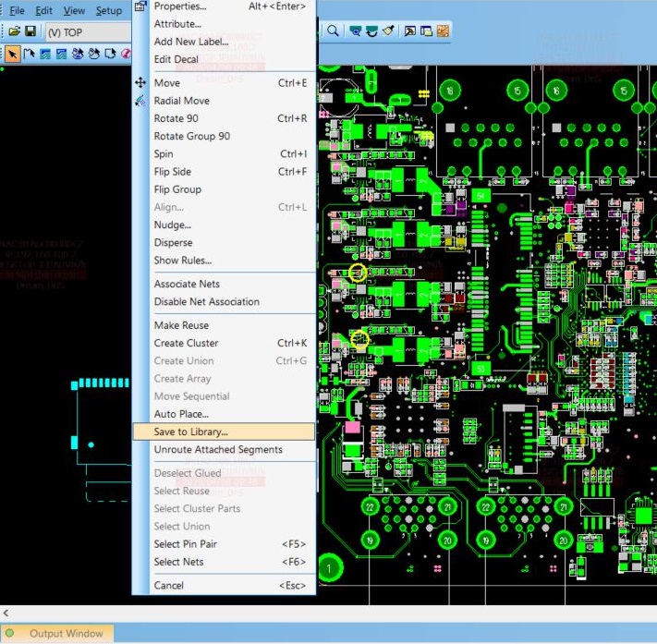Image resolution: width=657 pixels, height=644 pixels.
Task: Choose Properties... from the context menu
Action: [x=225, y=6]
